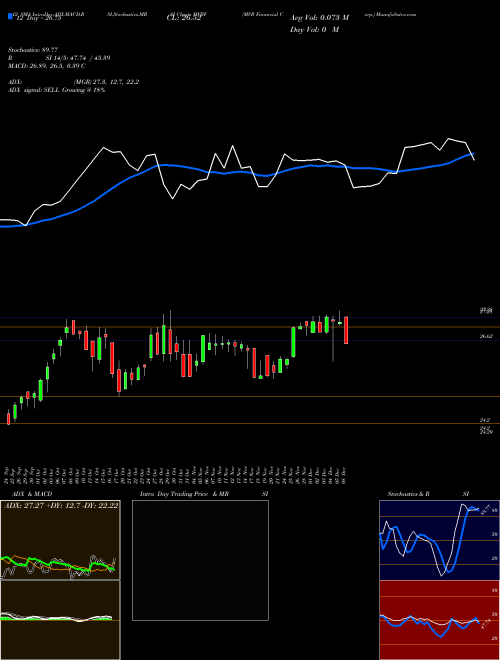500x660 pixels.
Task: Click the empty intraday trading price chart box
Action: [x=200, y=560]
